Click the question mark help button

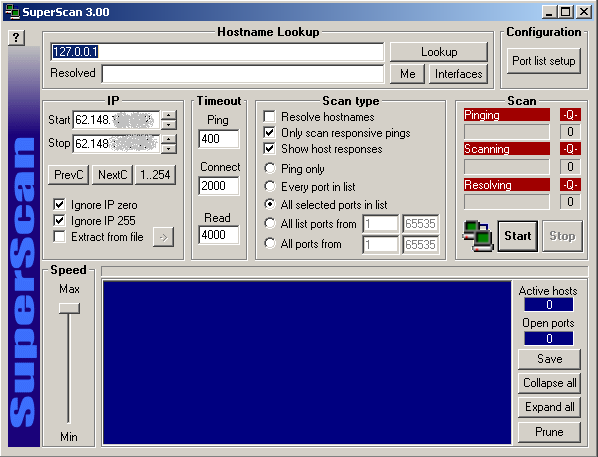coord(16,38)
